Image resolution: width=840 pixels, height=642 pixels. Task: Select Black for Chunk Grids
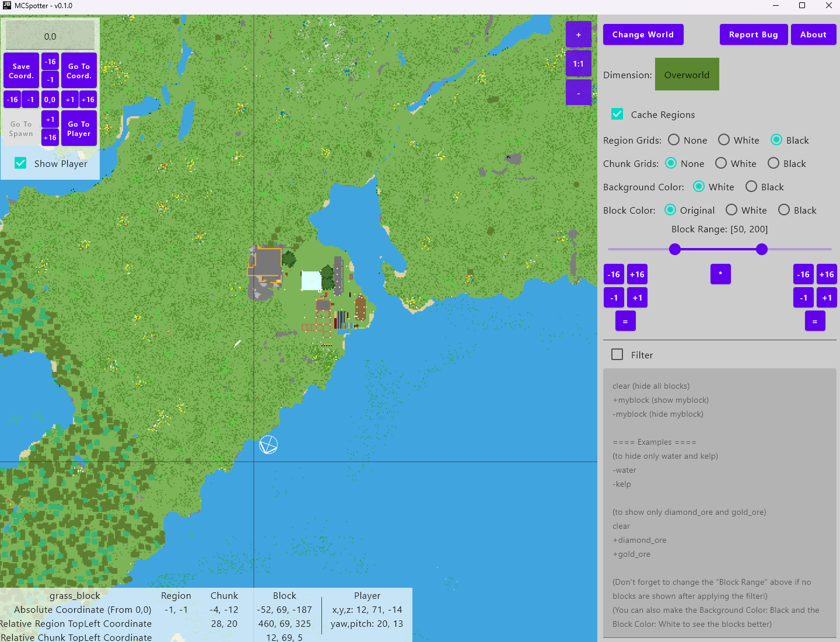point(773,163)
